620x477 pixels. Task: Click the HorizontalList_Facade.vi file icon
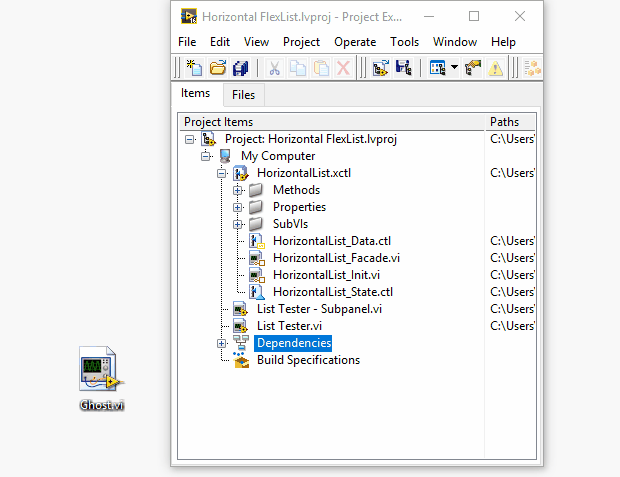pyautogui.click(x=257, y=258)
